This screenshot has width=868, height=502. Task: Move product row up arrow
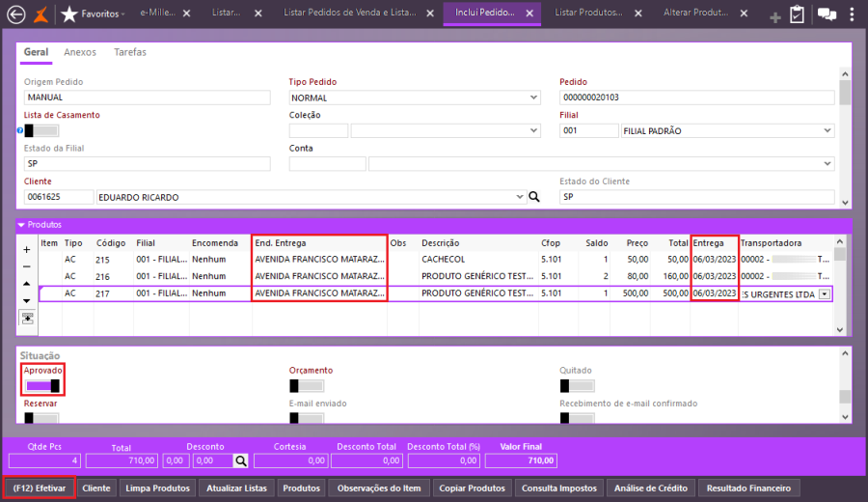tap(27, 284)
